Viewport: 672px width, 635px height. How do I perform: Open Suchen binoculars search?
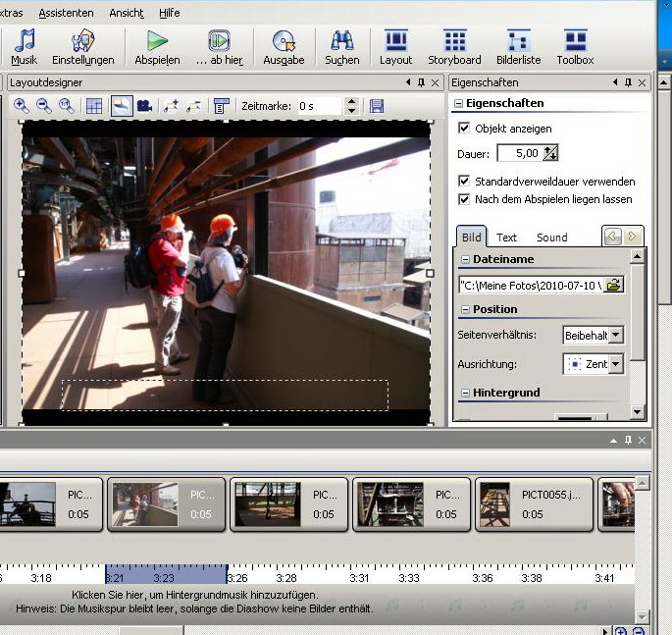coord(341,46)
